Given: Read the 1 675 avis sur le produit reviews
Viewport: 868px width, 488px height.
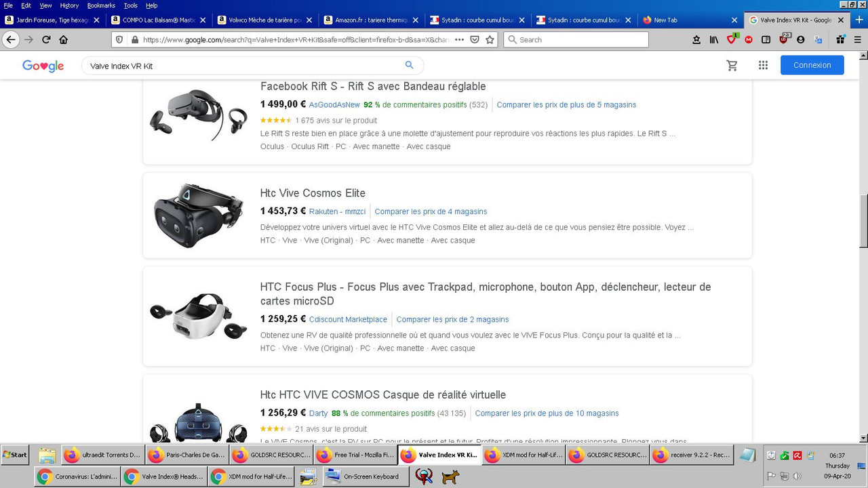Looking at the screenshot, I should point(336,121).
